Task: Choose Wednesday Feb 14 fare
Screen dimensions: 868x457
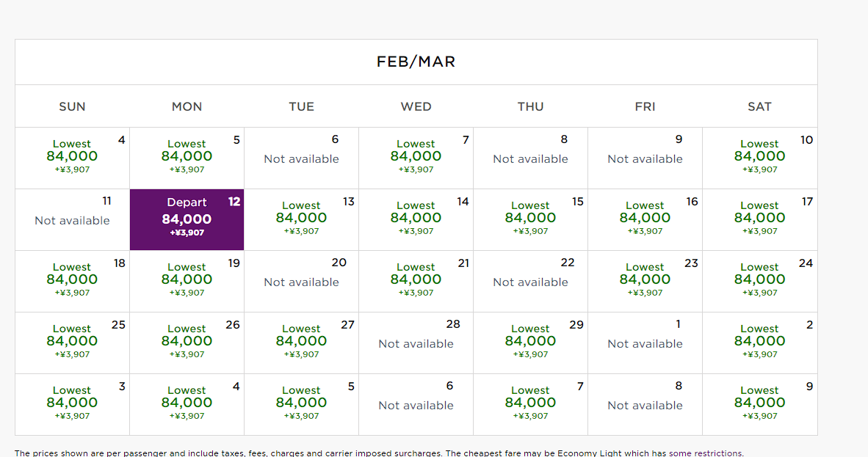Action: tap(416, 219)
